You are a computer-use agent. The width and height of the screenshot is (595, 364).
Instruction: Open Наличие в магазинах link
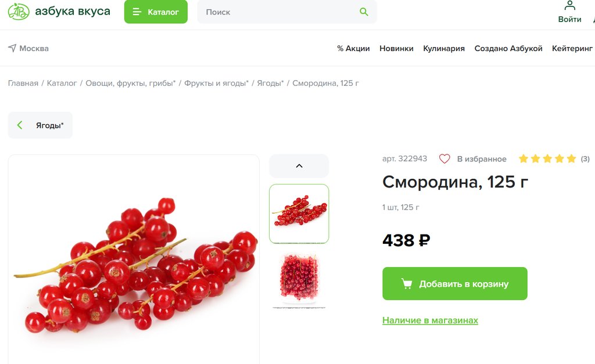(431, 320)
